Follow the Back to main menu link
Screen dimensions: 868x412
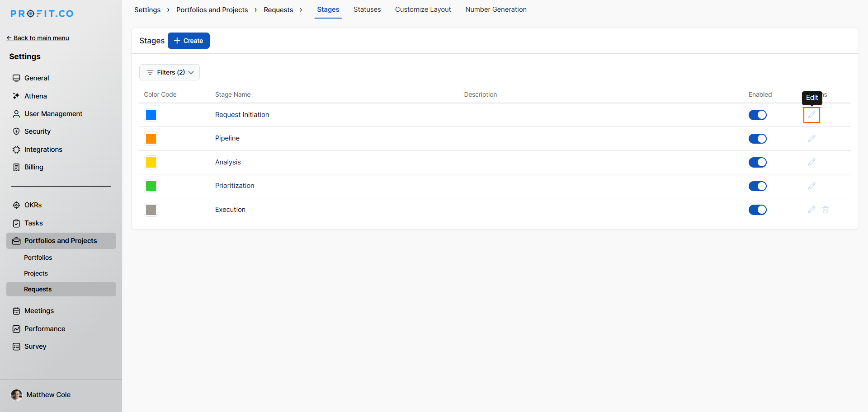(38, 38)
